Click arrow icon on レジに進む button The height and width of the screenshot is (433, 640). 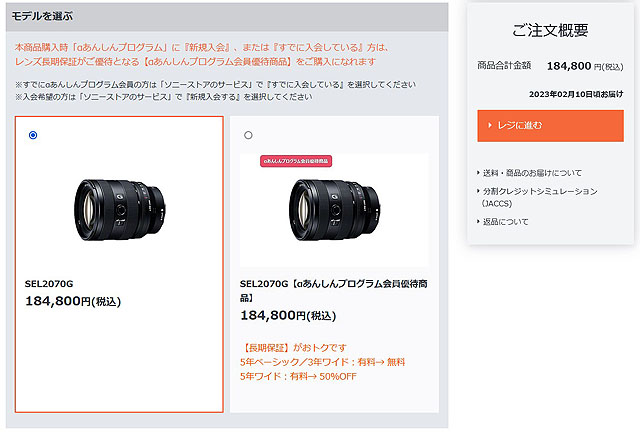490,125
